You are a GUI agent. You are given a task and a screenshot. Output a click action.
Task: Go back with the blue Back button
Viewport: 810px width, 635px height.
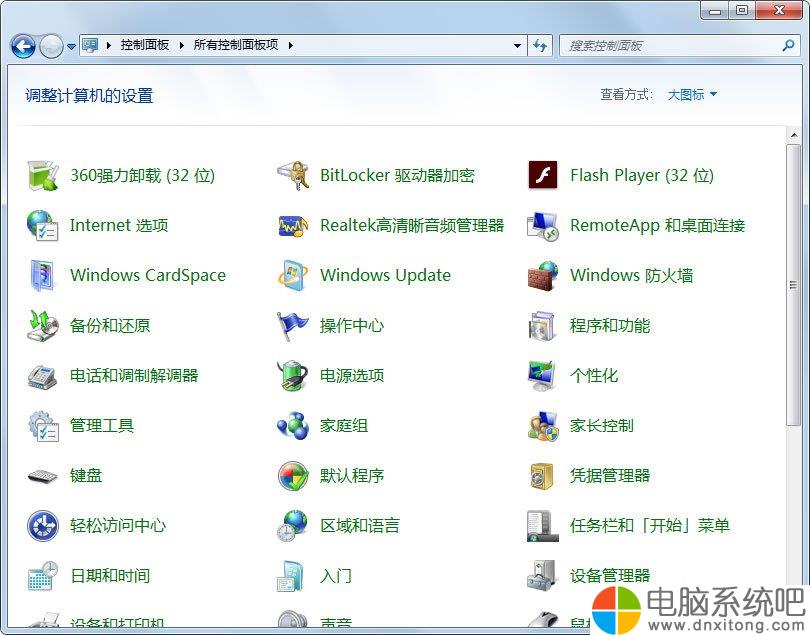pos(23,47)
